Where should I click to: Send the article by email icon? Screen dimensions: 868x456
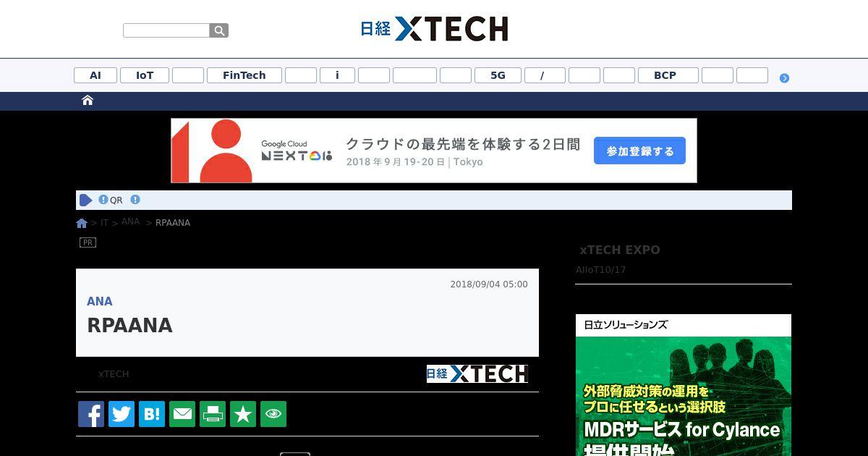(x=182, y=414)
